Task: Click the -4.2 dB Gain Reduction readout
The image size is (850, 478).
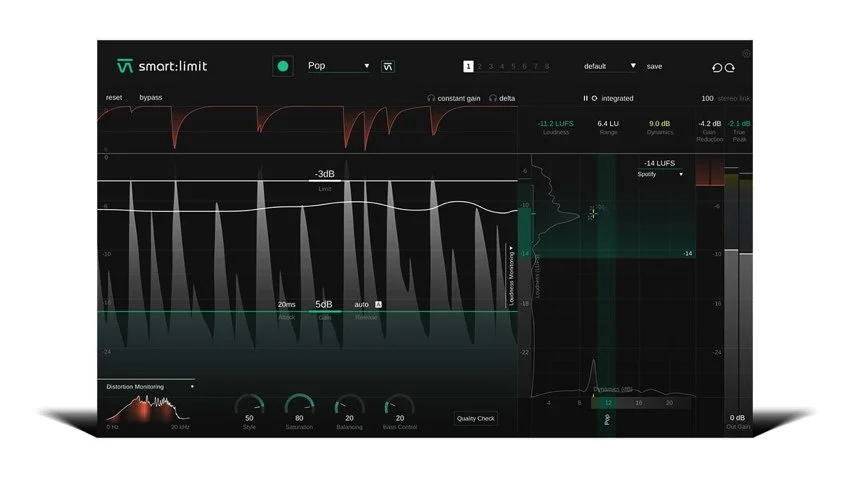Action: coord(710,124)
